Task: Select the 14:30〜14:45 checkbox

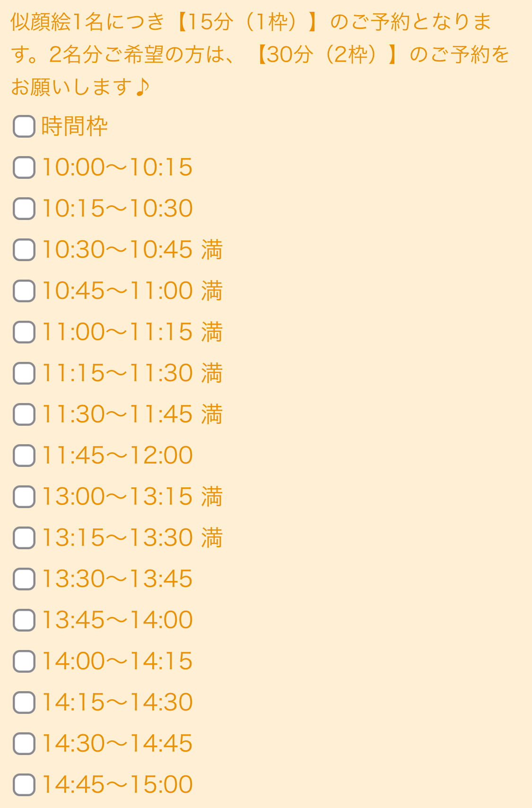Action: click(x=24, y=744)
